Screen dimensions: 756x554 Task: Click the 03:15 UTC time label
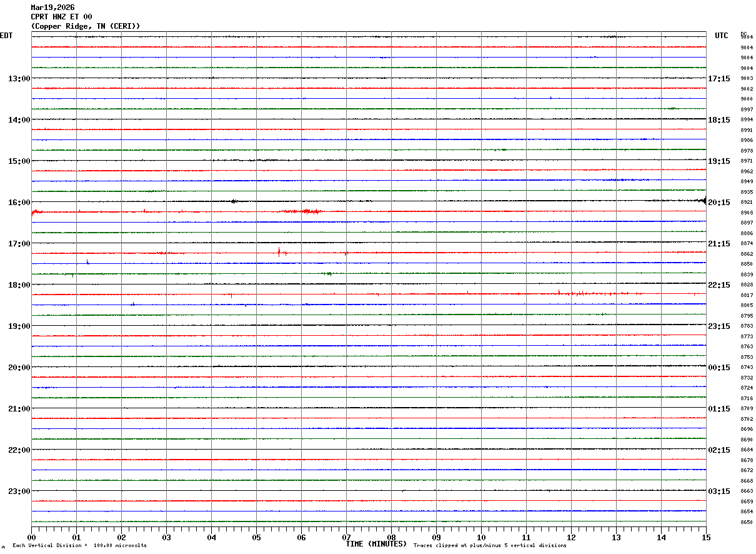(x=719, y=491)
